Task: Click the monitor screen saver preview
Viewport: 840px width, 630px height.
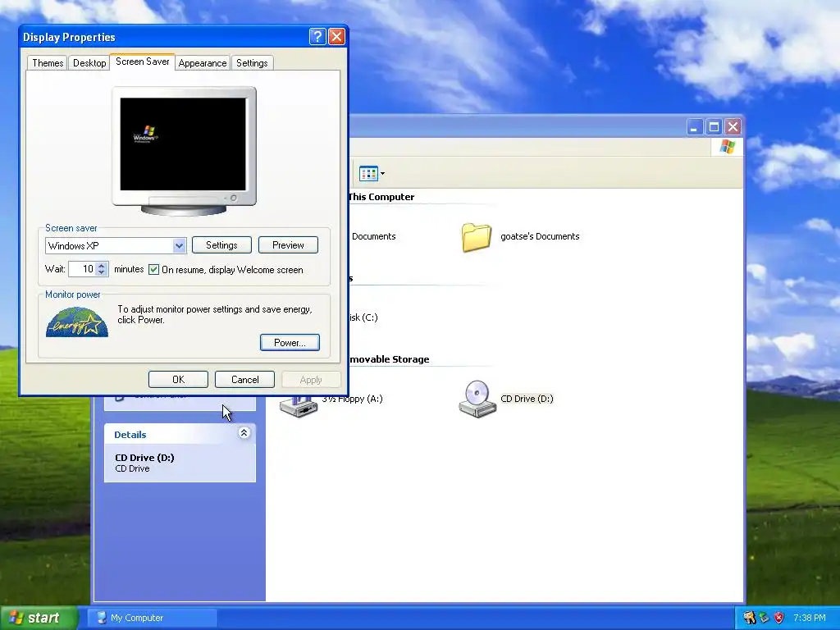Action: tap(183, 144)
